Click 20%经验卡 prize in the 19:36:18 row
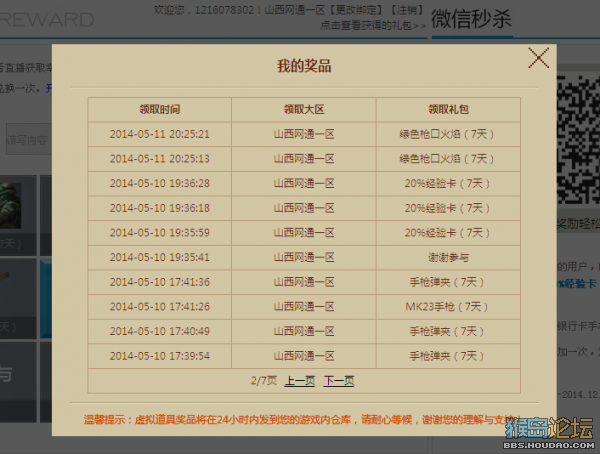This screenshot has height=454, width=600. [x=448, y=208]
